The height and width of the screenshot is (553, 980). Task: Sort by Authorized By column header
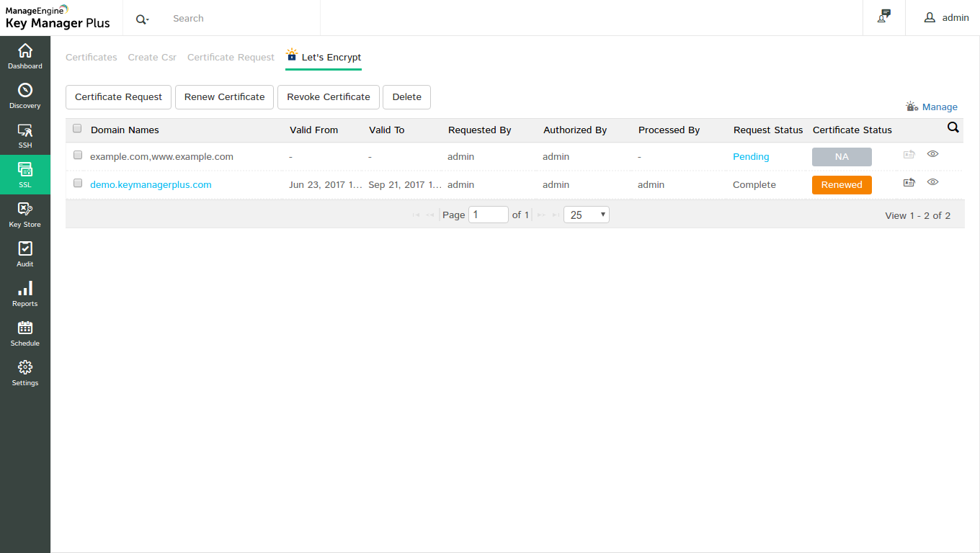pos(575,130)
